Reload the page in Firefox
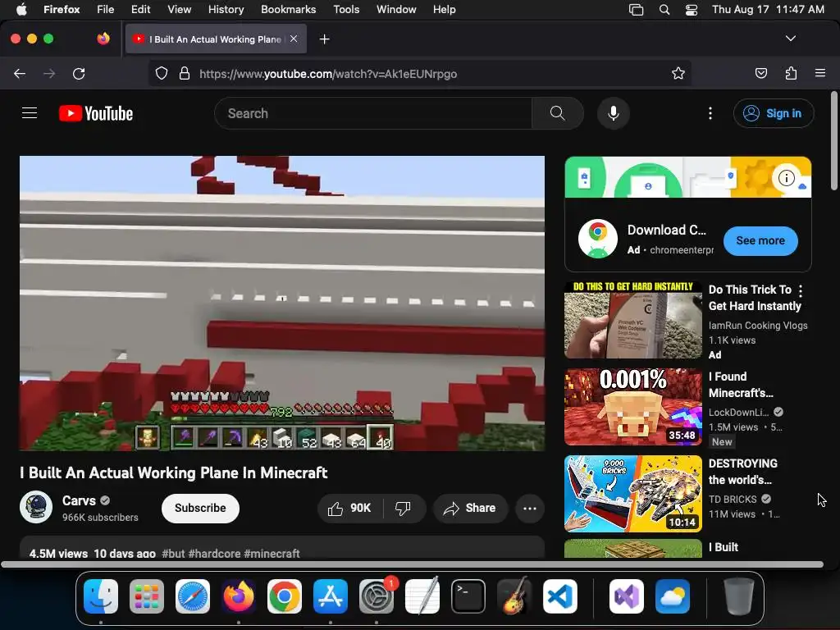 point(79,73)
